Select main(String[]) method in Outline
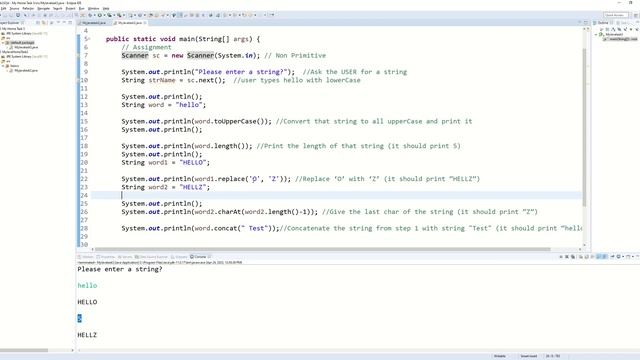Viewport: 640px width, 360px height. 620,39
